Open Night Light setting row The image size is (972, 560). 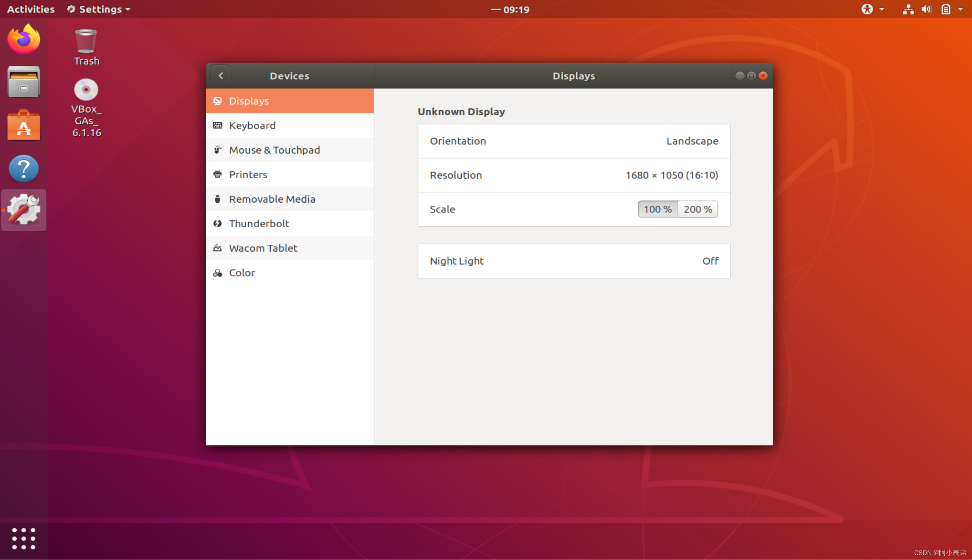573,261
